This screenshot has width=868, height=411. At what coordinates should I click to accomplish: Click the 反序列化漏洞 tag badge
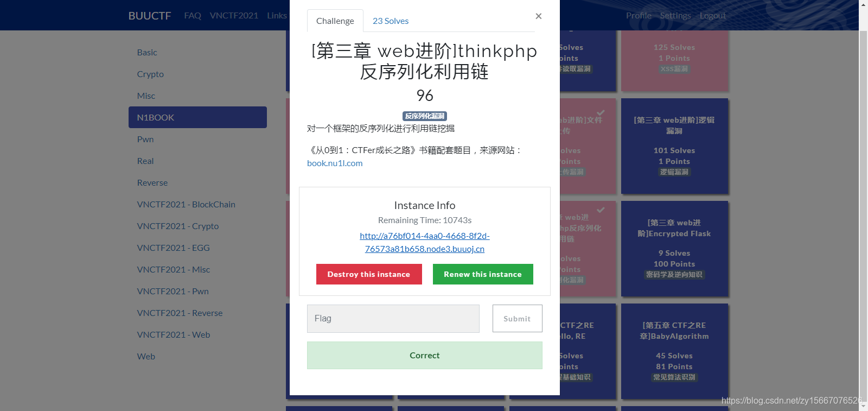coord(425,116)
